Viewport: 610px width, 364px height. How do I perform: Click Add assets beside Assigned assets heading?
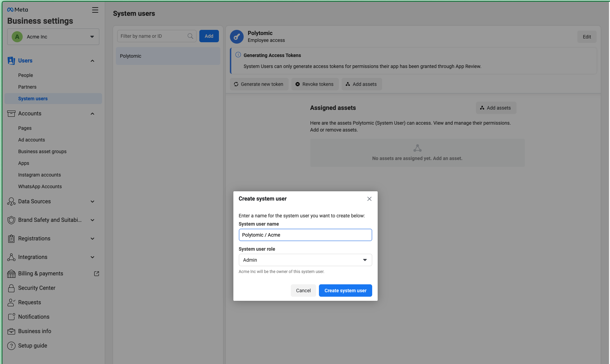[x=496, y=108]
